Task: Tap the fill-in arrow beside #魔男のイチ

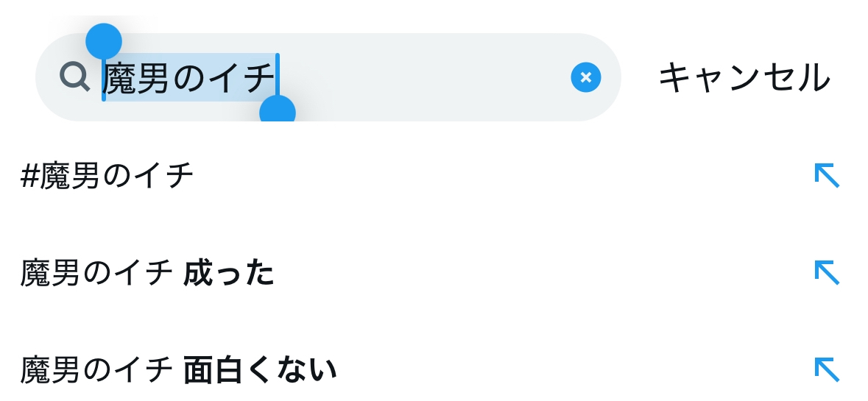Action: [x=826, y=176]
